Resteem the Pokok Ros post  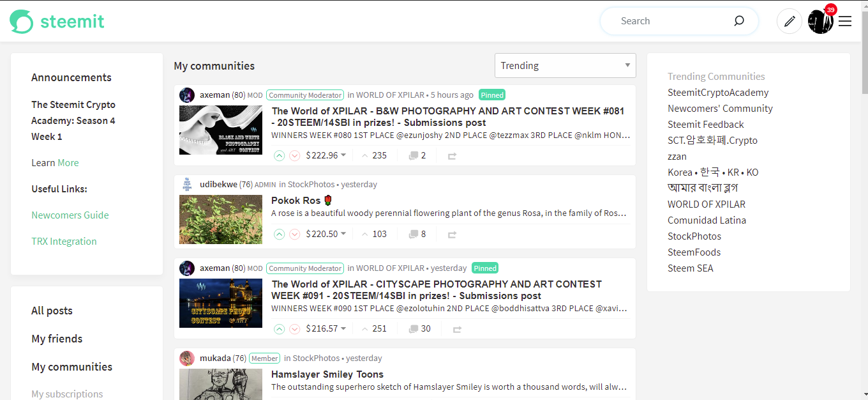click(452, 235)
